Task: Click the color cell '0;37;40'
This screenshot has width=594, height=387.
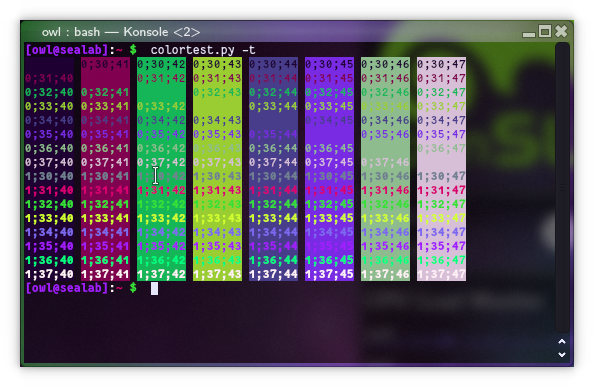Action: tap(49, 162)
